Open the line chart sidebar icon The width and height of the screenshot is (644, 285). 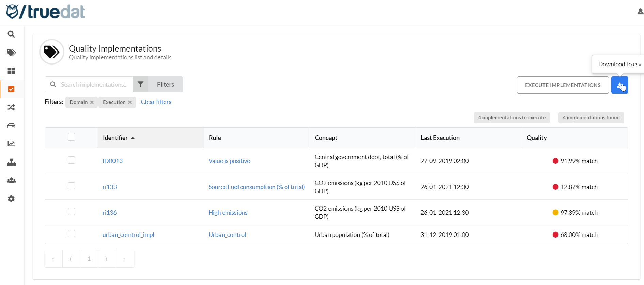tap(11, 144)
